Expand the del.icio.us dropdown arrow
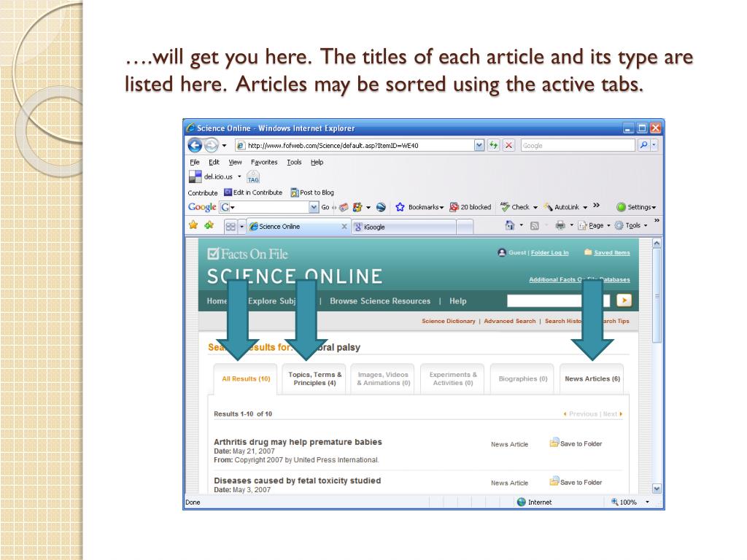 pos(239,176)
